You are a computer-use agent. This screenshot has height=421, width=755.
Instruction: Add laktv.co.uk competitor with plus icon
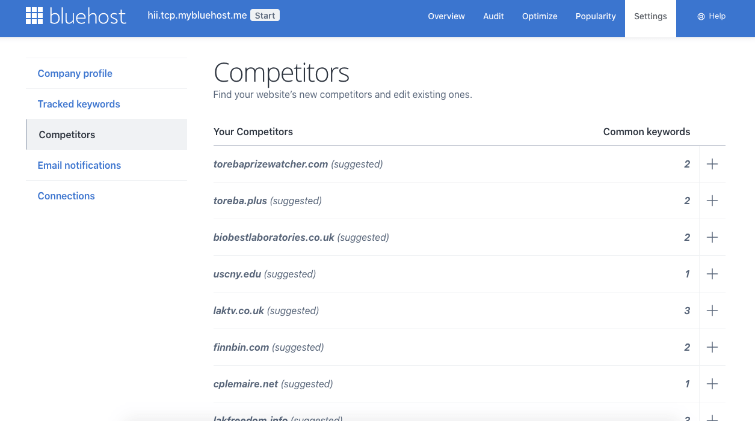(x=712, y=311)
